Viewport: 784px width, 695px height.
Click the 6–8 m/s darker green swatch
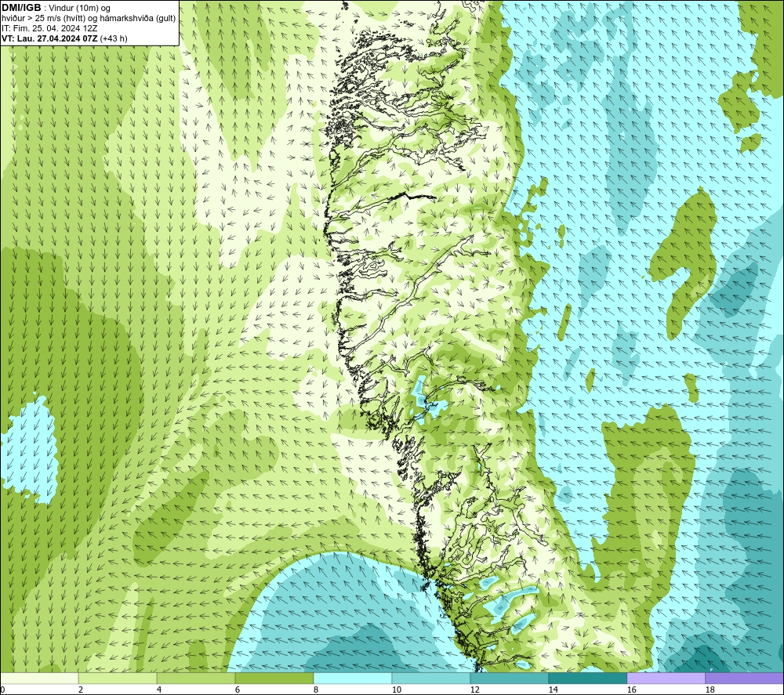pos(274,679)
